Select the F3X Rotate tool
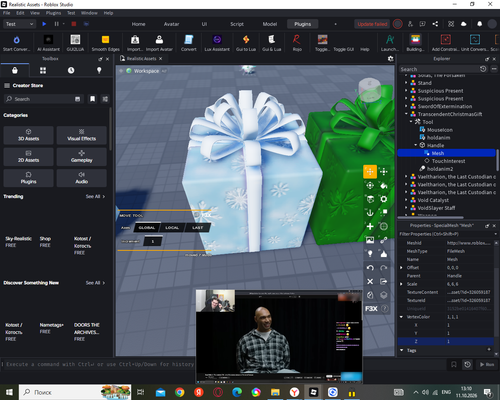 click(x=370, y=185)
